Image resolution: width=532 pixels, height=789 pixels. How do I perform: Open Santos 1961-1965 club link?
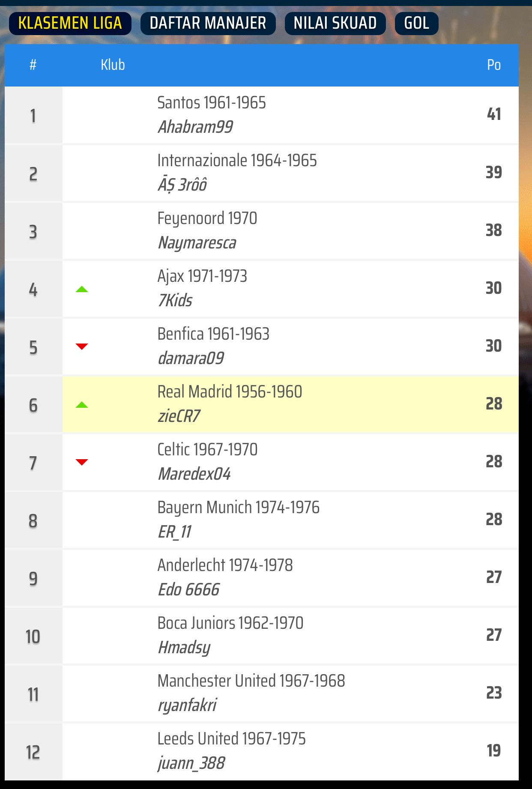(211, 103)
